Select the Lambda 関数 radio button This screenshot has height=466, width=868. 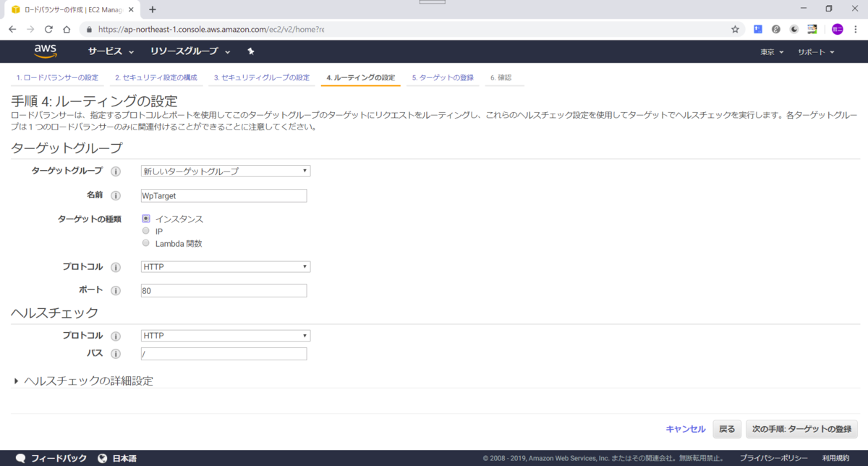(145, 243)
